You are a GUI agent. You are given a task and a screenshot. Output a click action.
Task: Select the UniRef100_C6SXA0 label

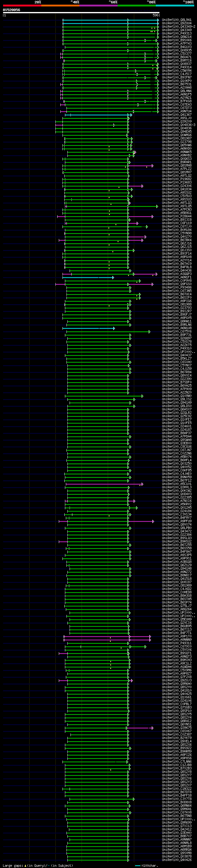(176, 362)
